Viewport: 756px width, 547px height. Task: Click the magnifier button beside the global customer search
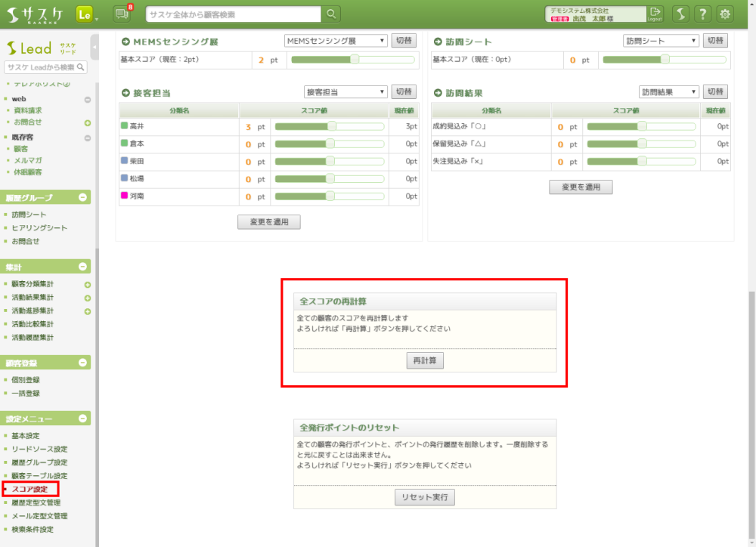[331, 14]
